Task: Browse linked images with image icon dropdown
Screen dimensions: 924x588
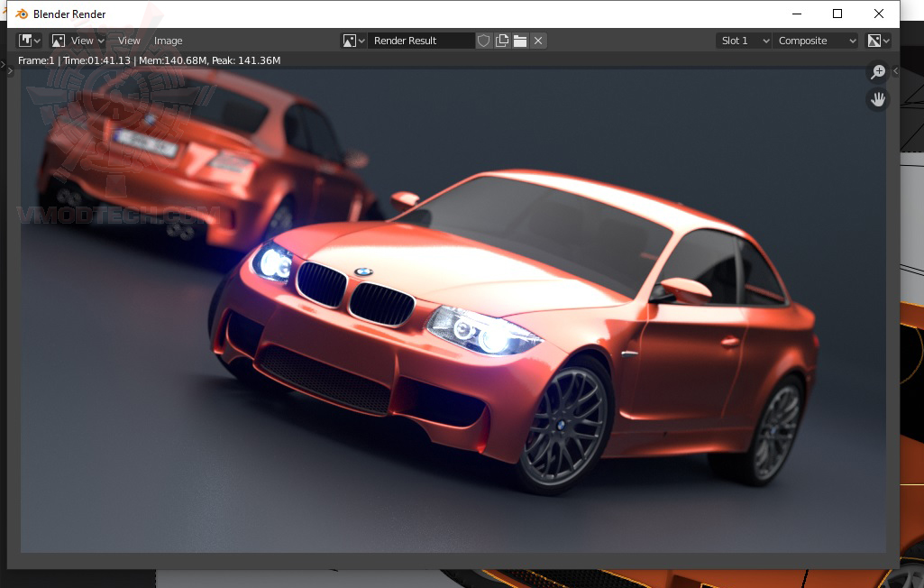Action: 353,41
